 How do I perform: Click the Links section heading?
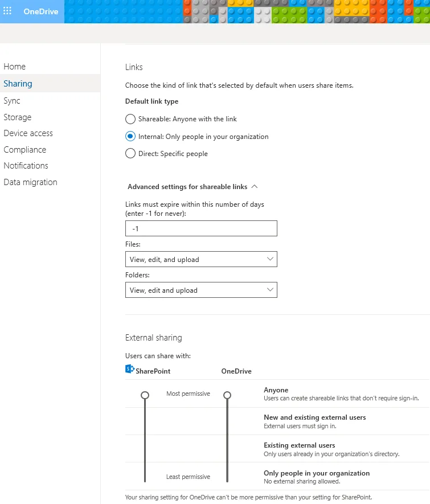point(134,67)
